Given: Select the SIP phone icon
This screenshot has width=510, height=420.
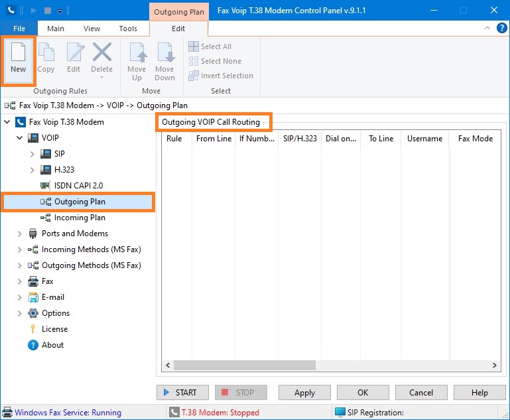Looking at the screenshot, I should [46, 153].
